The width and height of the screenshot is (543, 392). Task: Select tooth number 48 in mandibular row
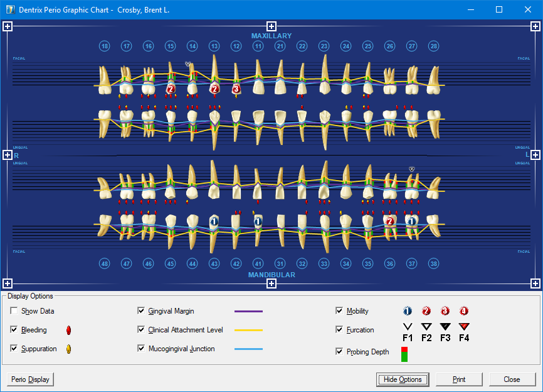click(x=104, y=264)
